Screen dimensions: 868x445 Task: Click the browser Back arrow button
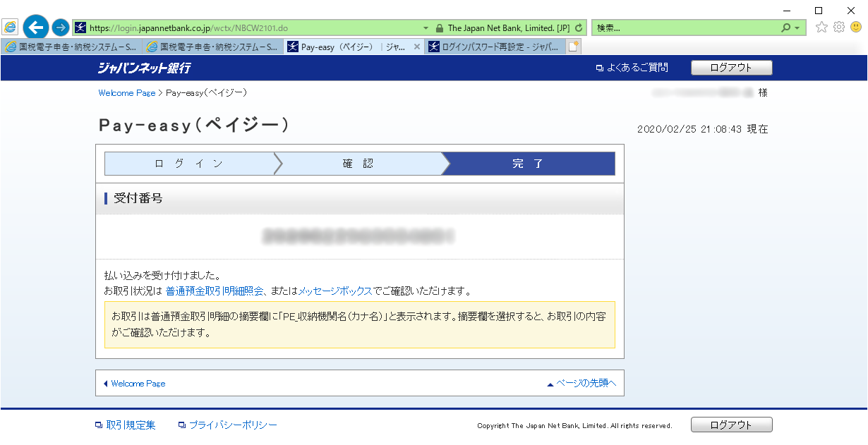[35, 28]
